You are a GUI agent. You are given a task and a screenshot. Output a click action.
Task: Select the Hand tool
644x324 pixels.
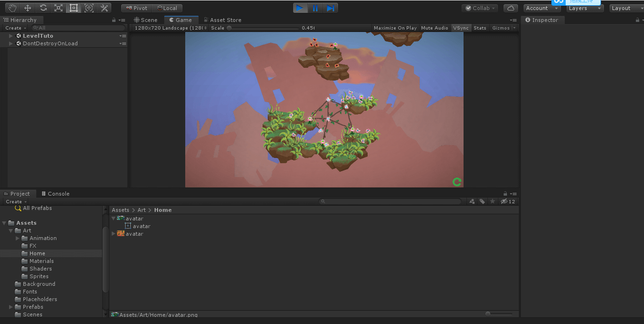pos(12,8)
